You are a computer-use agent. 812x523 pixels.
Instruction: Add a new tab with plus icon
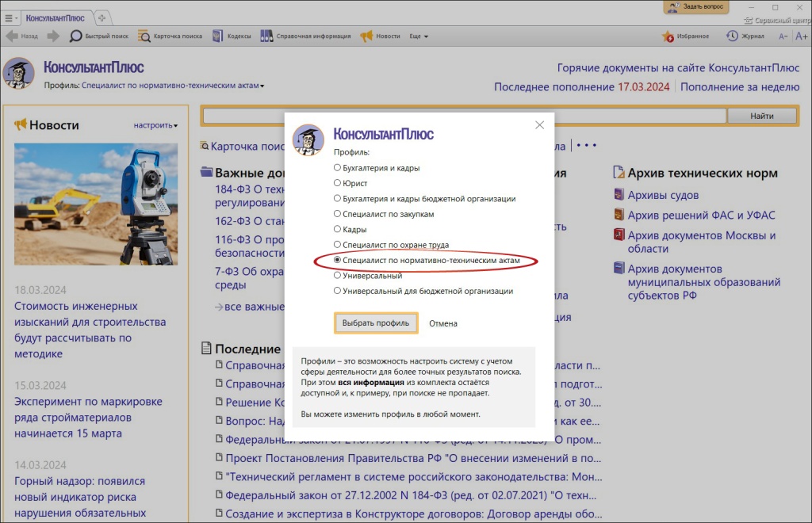102,18
